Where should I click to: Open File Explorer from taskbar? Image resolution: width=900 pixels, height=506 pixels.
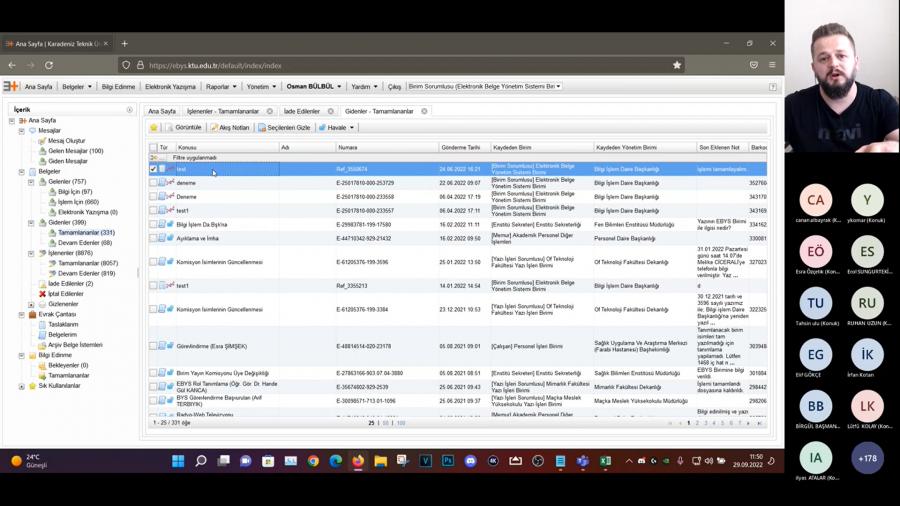click(381, 461)
